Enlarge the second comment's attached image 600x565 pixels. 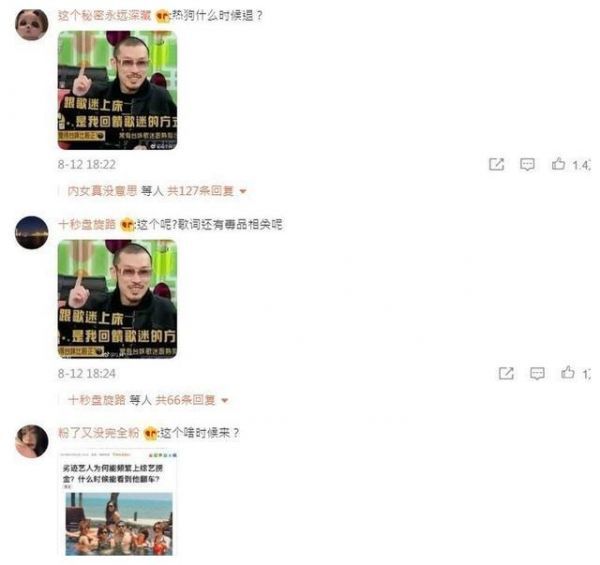[x=117, y=299]
